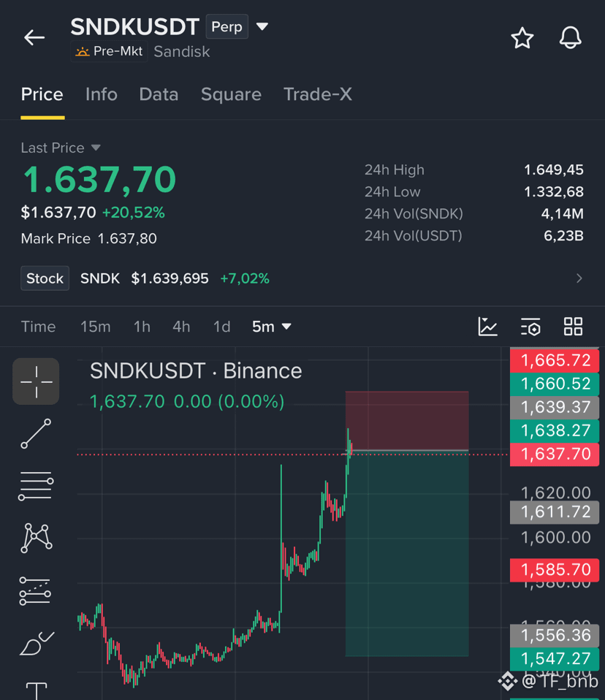Viewport: 605px width, 700px height.
Task: Click the 24h High value 1.649,45
Action: (554, 170)
